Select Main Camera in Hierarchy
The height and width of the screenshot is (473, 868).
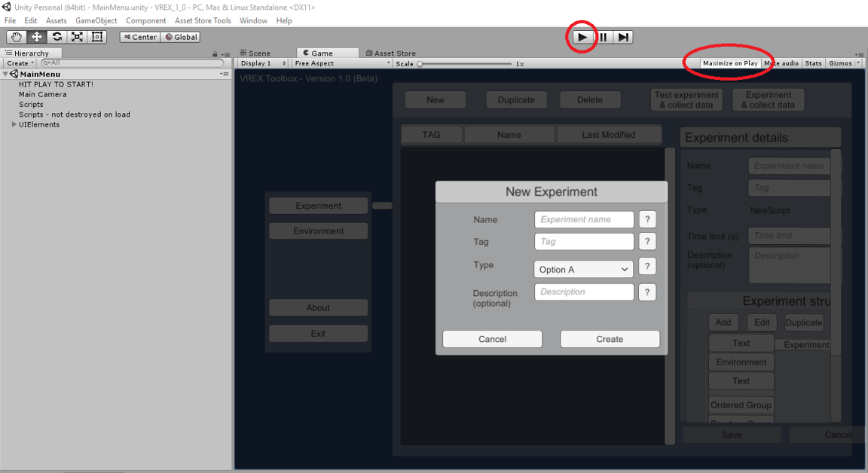(43, 94)
